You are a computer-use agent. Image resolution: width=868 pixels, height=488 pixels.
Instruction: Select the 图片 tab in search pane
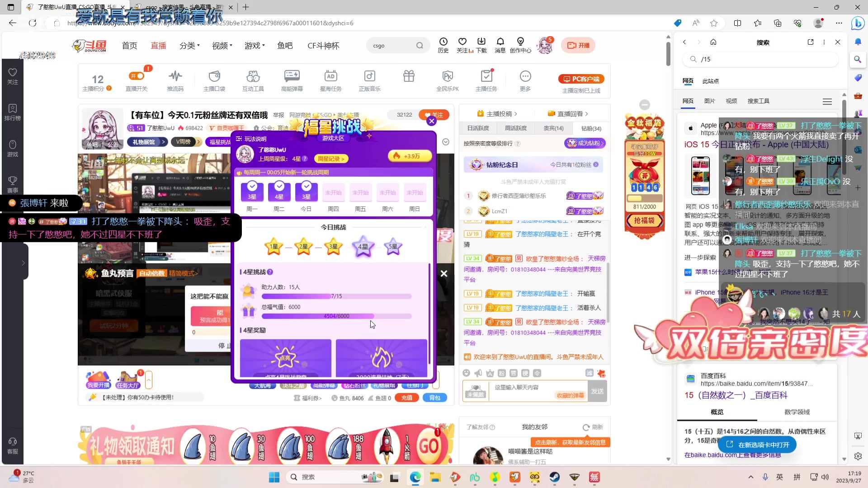pos(710,101)
